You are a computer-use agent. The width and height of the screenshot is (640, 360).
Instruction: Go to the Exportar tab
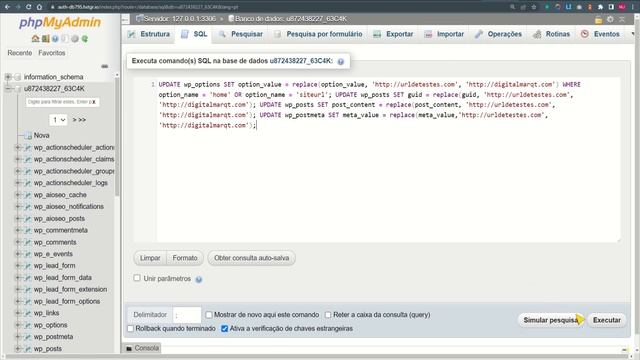click(x=393, y=34)
